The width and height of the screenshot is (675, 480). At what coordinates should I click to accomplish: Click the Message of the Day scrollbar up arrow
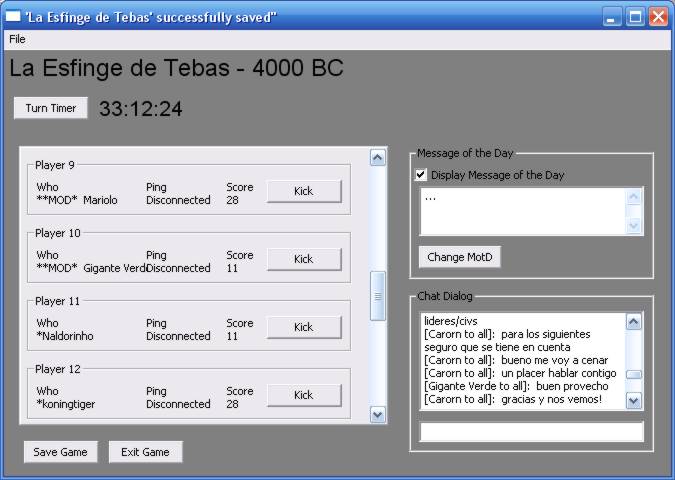tap(634, 197)
